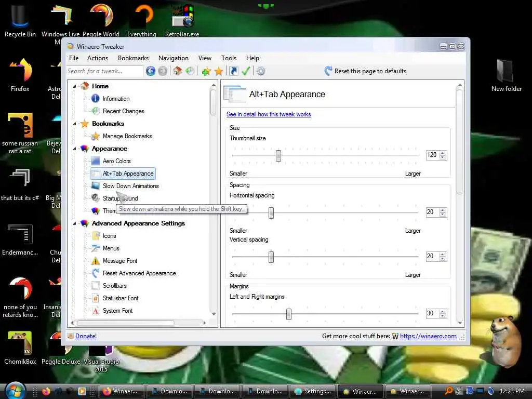This screenshot has height=399, width=532.
Task: Select Scrollbars tree item
Action: click(x=115, y=286)
